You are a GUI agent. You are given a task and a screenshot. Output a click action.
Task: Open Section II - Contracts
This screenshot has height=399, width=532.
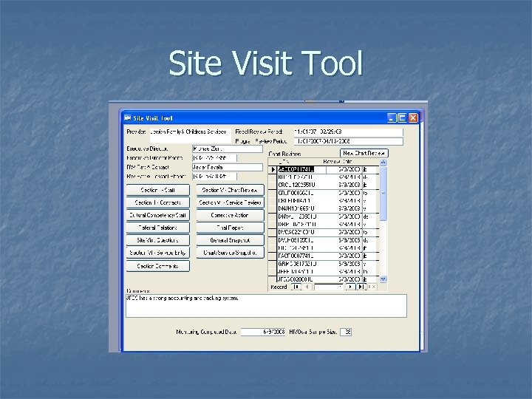158,202
